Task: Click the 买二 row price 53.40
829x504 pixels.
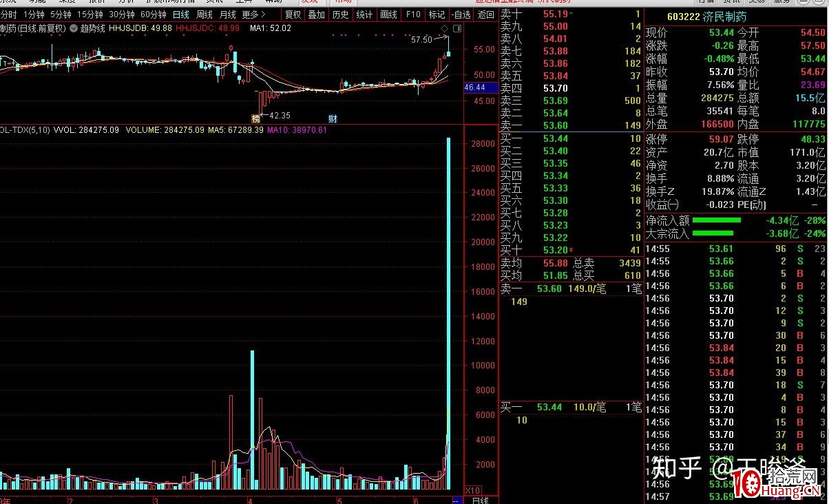Action: 555,151
